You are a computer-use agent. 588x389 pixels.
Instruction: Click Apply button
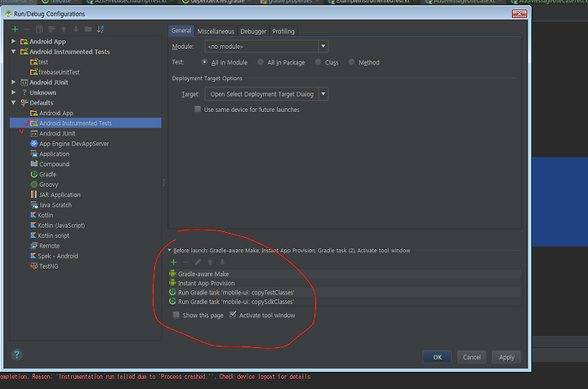tap(506, 357)
